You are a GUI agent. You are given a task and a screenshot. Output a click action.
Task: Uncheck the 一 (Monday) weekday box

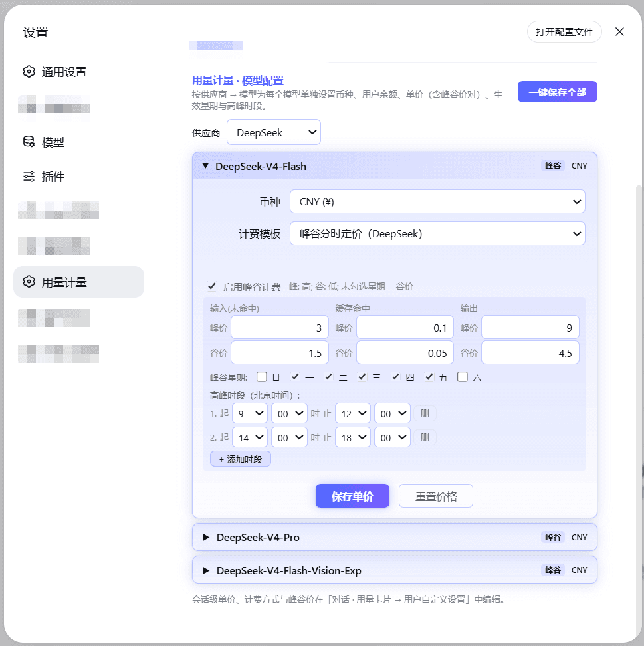tap(295, 377)
